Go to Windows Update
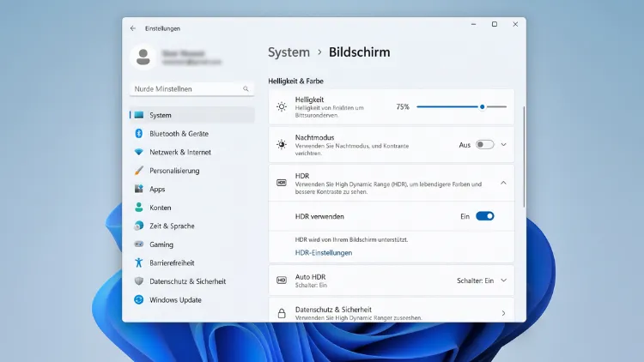This screenshot has width=644, height=362. [192, 299]
